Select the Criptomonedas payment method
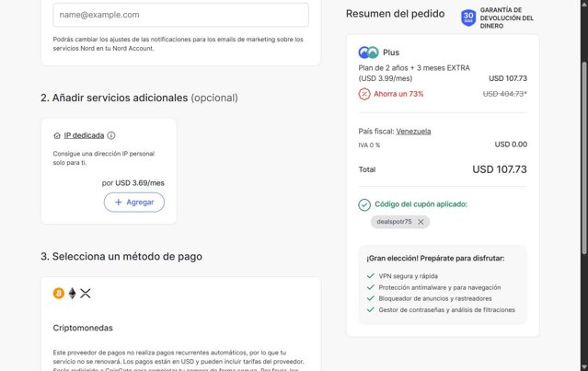 click(x=83, y=328)
